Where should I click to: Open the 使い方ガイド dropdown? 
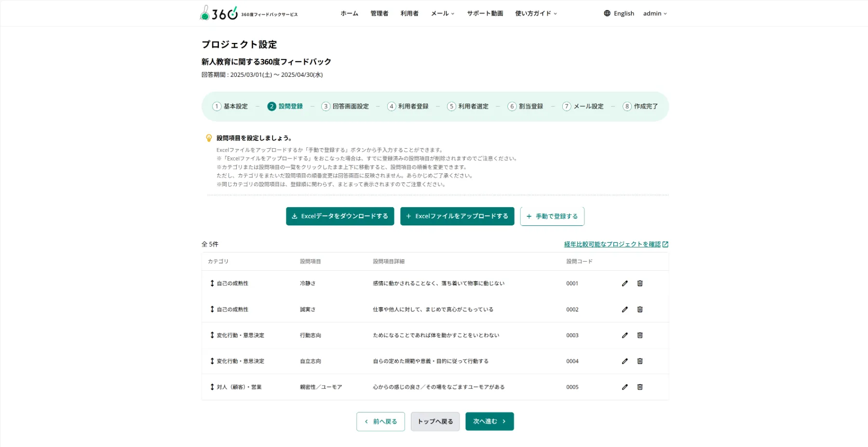tap(535, 13)
